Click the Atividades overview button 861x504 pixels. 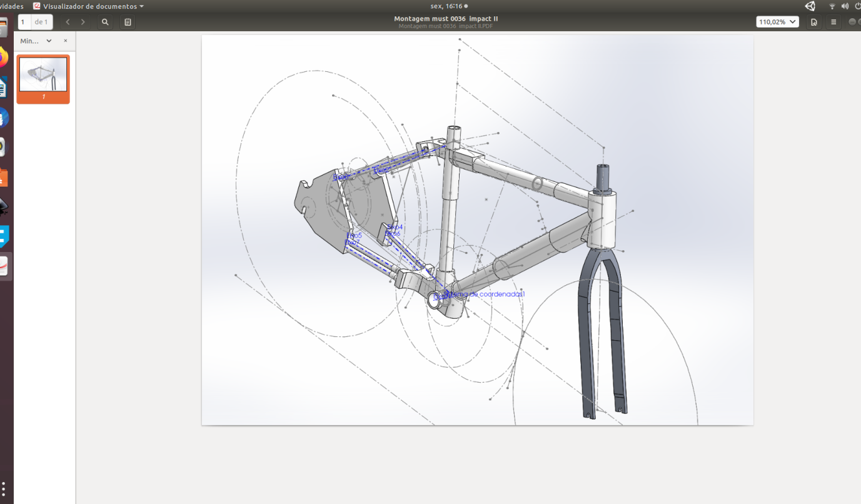point(11,6)
